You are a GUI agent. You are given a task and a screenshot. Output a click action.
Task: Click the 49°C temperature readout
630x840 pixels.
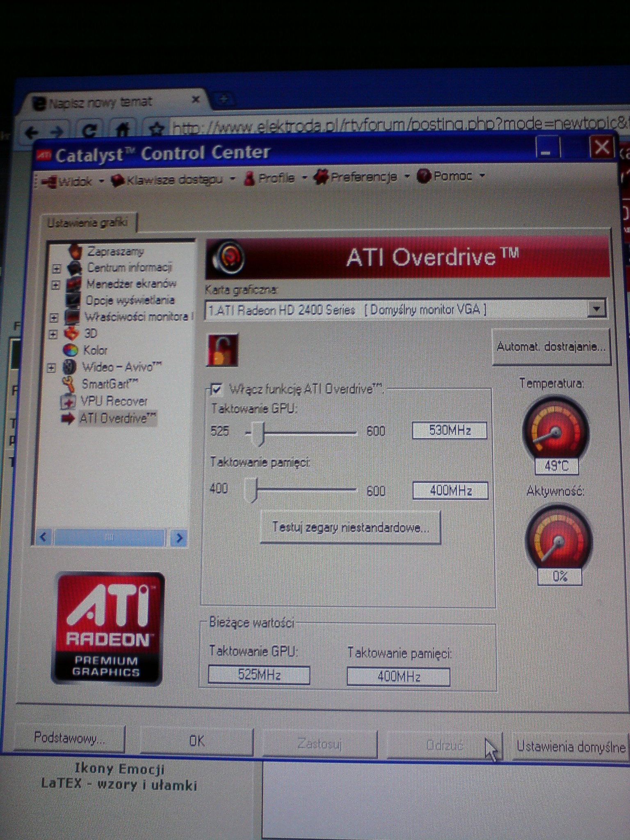[x=557, y=466]
